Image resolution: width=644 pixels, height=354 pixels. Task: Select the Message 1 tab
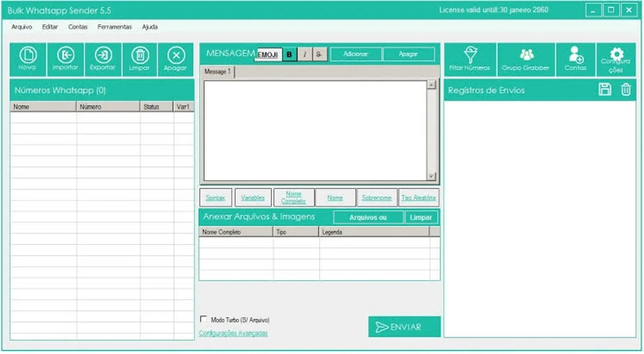(218, 72)
